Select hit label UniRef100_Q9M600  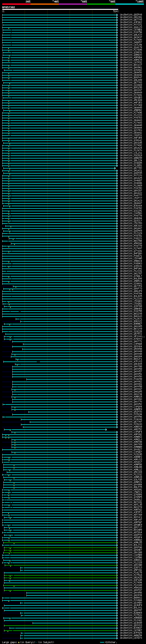(x=131, y=55)
